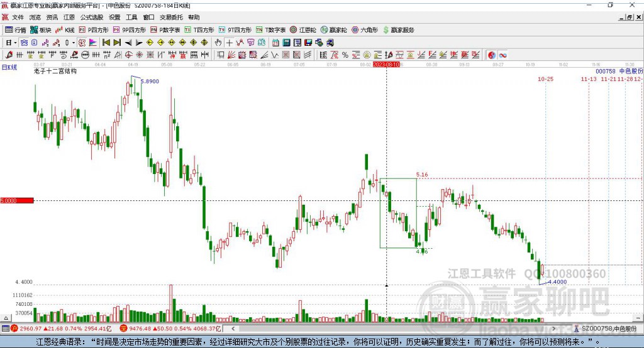Open the calendar icon in toolbar
The width and height of the screenshot is (644, 348).
coord(275,43)
